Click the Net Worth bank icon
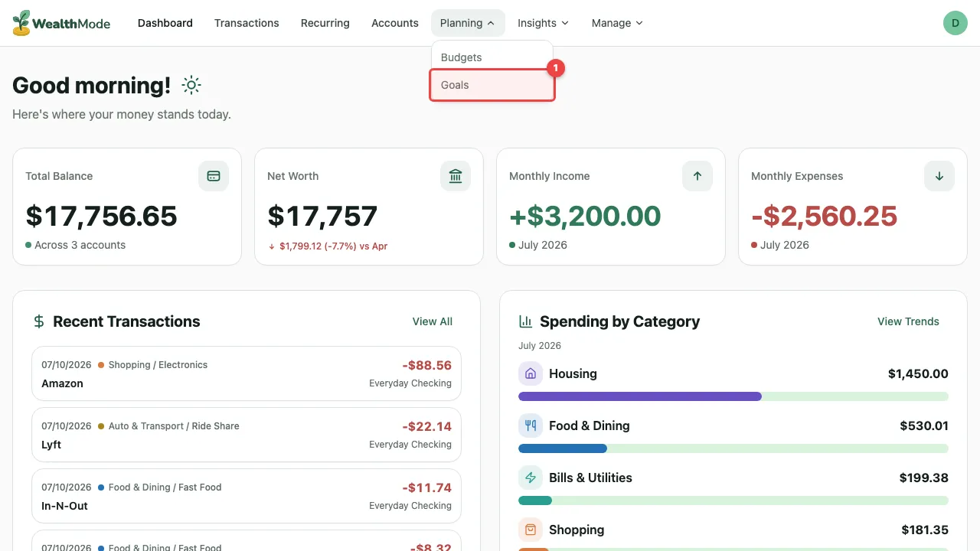This screenshot has height=551, width=980. pyautogui.click(x=456, y=176)
